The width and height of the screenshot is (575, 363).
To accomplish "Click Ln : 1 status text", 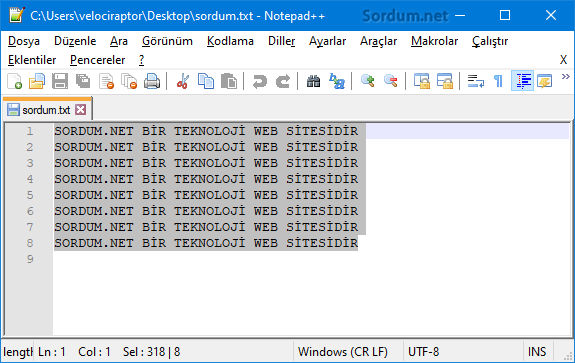I will (52, 352).
